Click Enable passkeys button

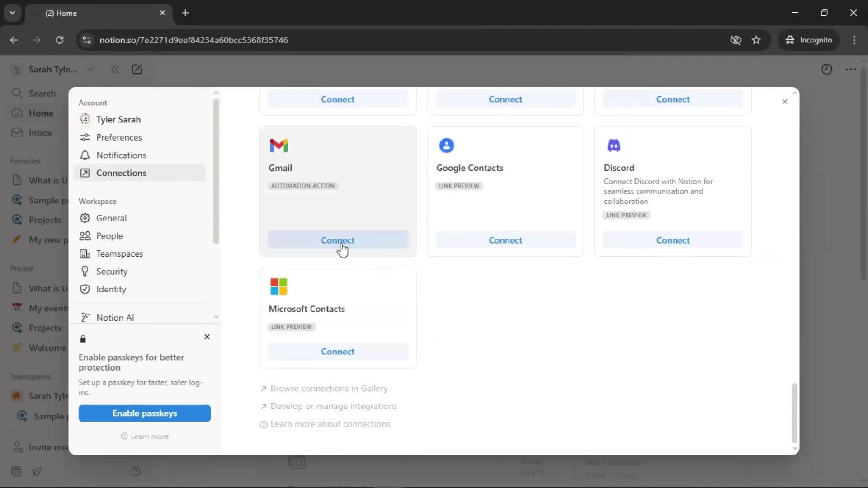145,413
